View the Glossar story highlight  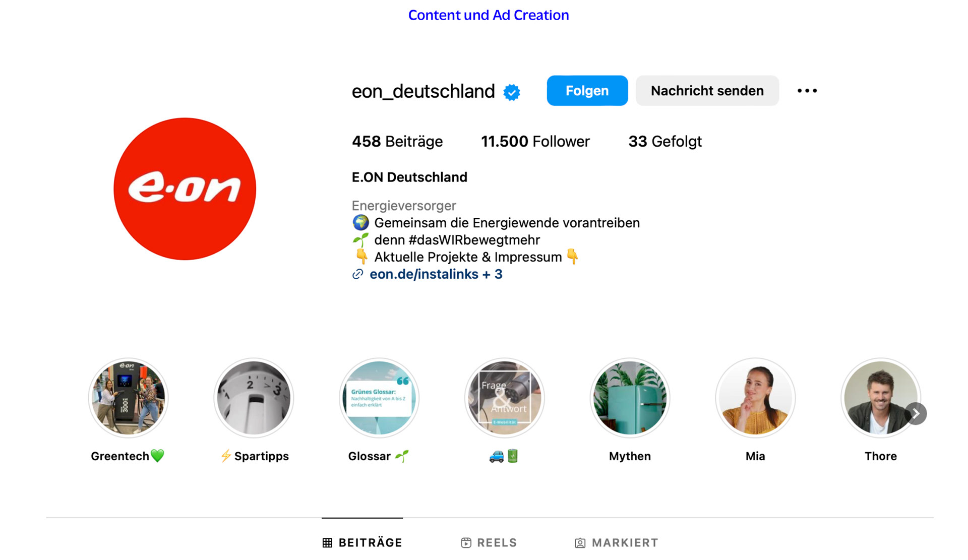[x=379, y=398]
